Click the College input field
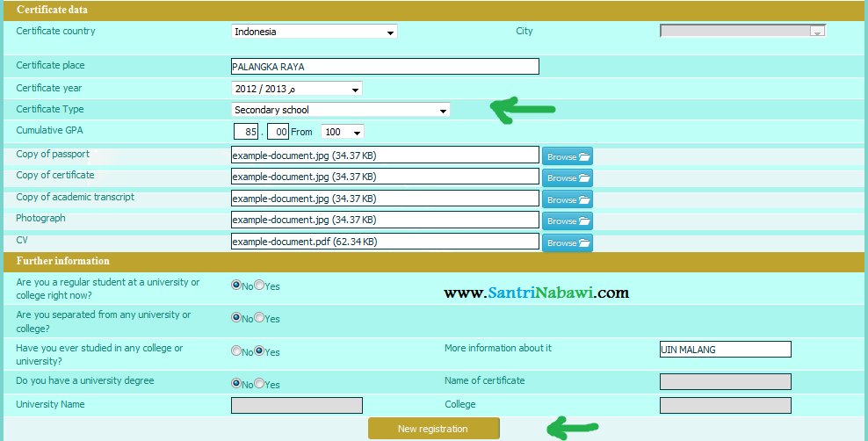 tap(725, 405)
